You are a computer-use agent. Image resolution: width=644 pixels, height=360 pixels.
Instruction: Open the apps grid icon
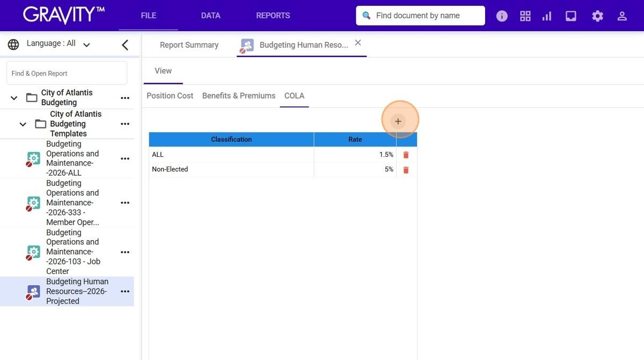tap(525, 16)
